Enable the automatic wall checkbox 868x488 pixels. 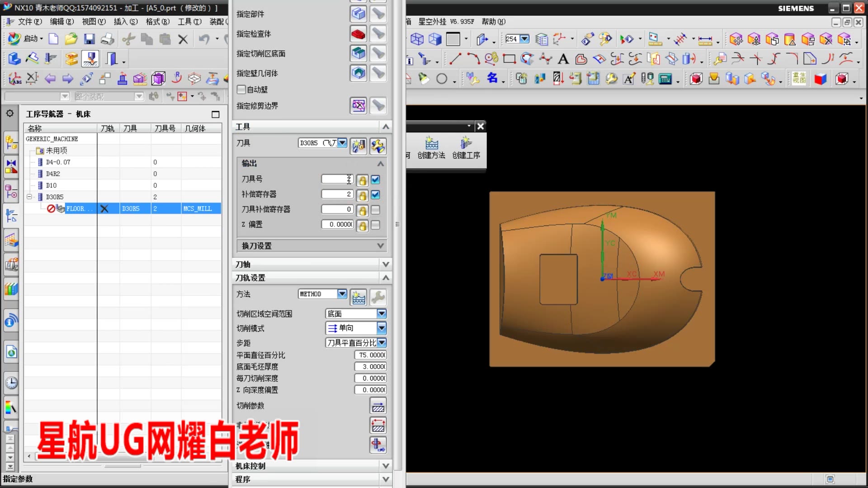(241, 89)
